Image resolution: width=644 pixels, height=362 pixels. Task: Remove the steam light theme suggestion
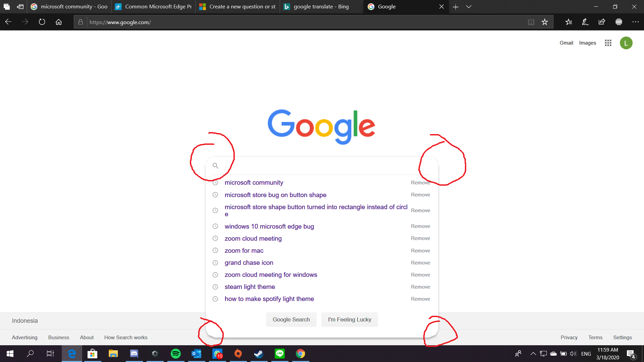pos(420,287)
